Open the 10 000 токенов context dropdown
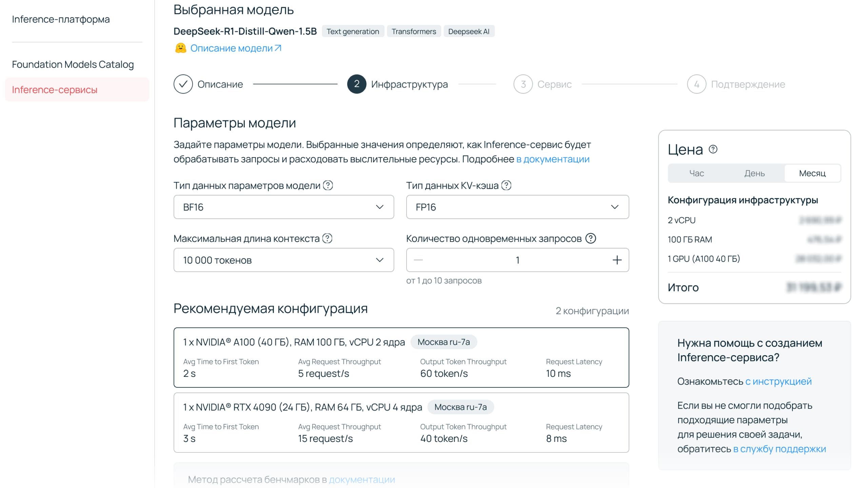 [283, 260]
